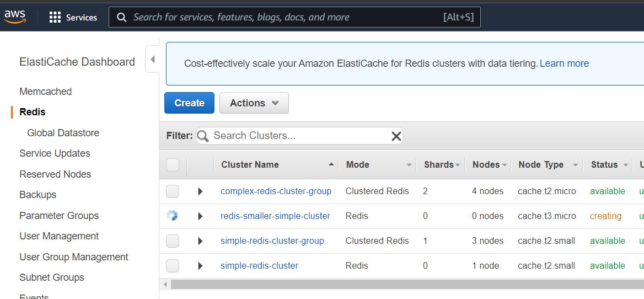Screen dimensions: 644x299
Task: Sort by the Nodes column
Action: tap(489, 165)
